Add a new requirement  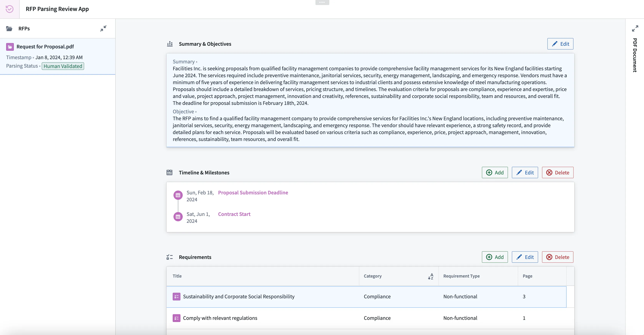(x=495, y=257)
